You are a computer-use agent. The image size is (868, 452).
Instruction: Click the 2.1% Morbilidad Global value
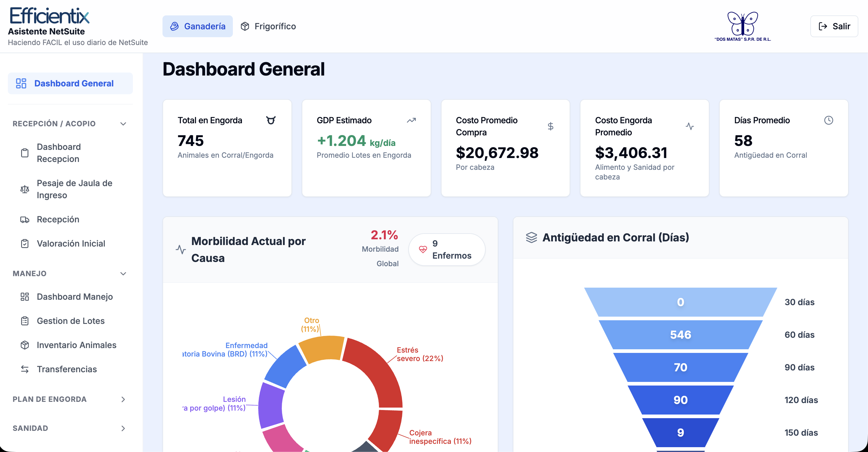384,235
